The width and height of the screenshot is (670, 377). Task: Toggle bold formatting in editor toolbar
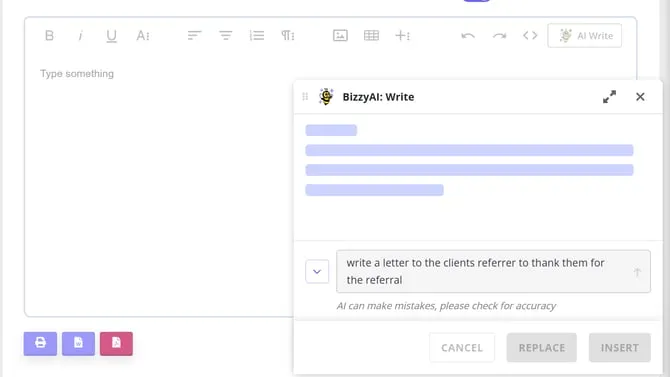coord(49,35)
